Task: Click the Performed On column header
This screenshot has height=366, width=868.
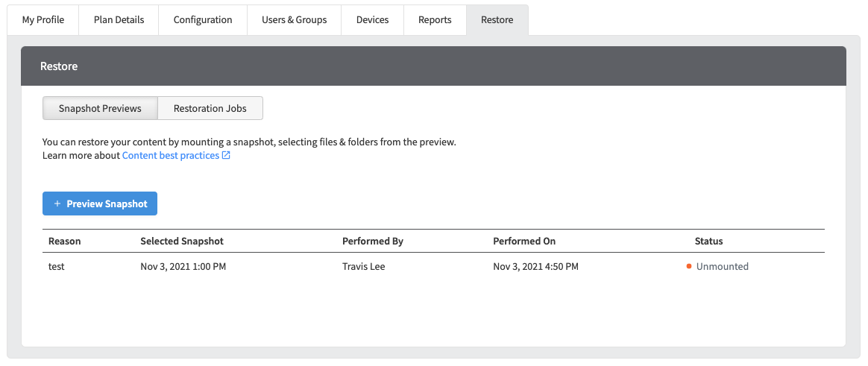Action: click(524, 242)
